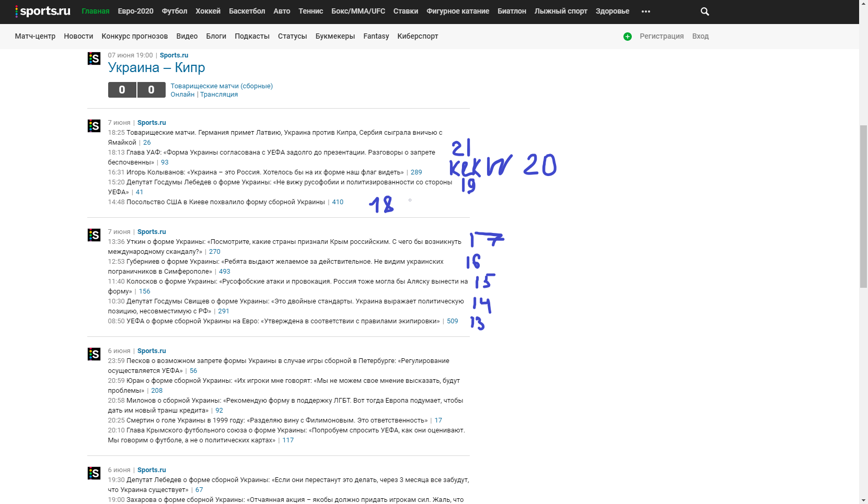The height and width of the screenshot is (504, 868).
Task: Click the 0 0 match score box
Action: coord(136,90)
